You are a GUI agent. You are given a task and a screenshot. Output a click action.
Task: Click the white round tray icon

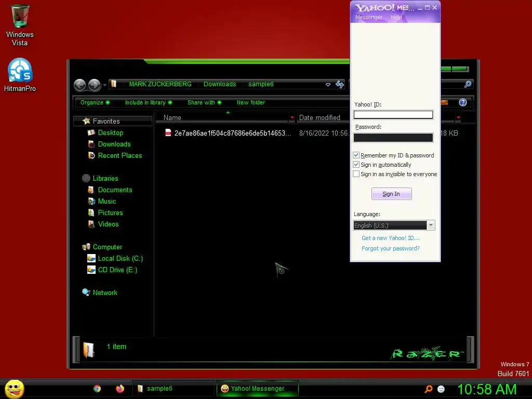point(441,389)
